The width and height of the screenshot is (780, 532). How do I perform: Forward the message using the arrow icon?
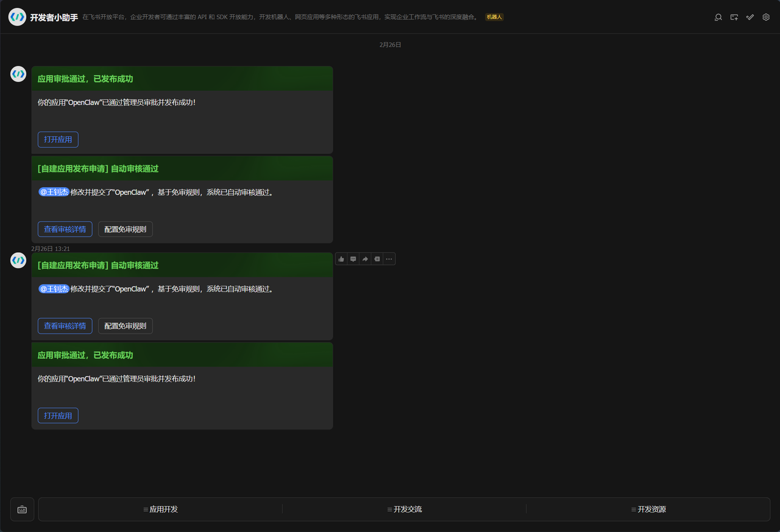point(365,259)
